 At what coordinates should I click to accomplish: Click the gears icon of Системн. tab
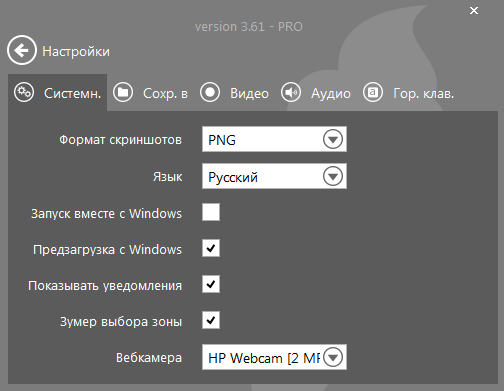point(24,92)
